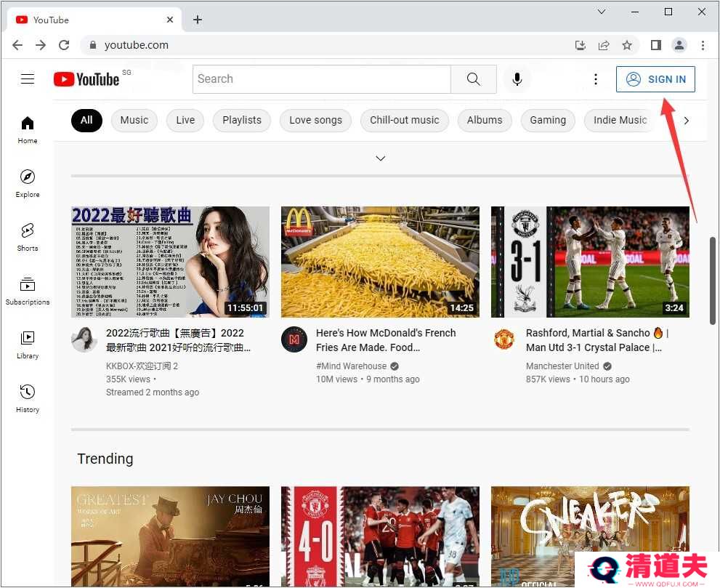Click the YouTube logo
720x588 pixels.
[x=86, y=79]
